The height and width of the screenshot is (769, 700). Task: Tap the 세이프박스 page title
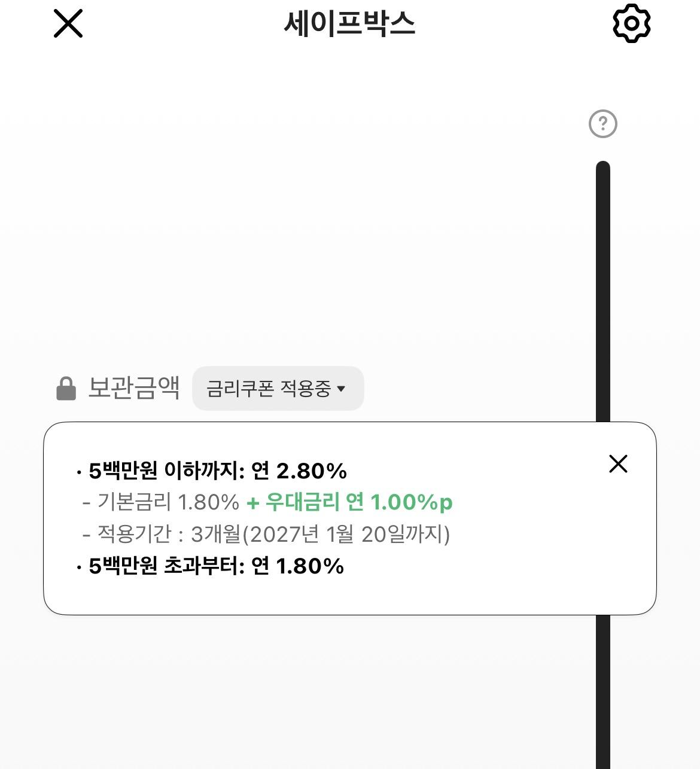[x=349, y=24]
